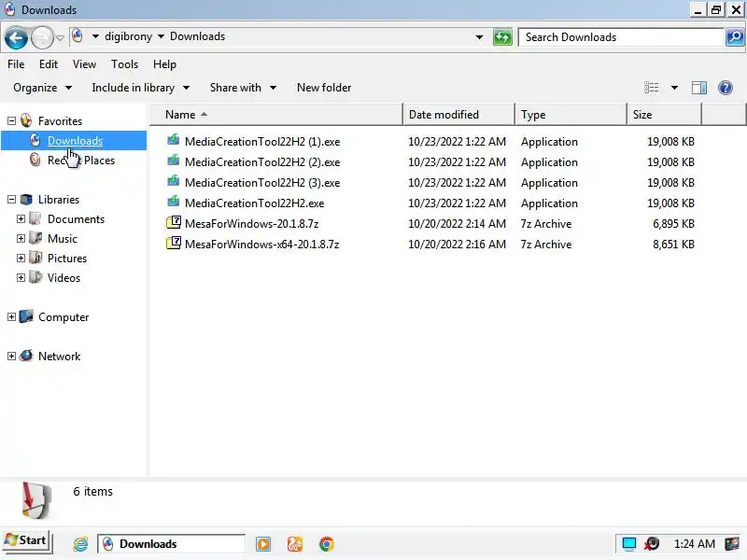Click the Back navigation arrow

(x=16, y=37)
